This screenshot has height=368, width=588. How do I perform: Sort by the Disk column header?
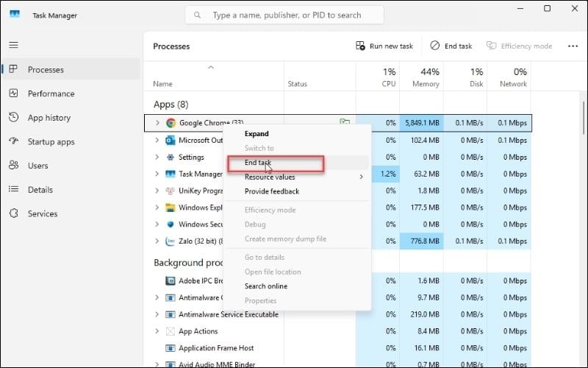[x=465, y=77]
